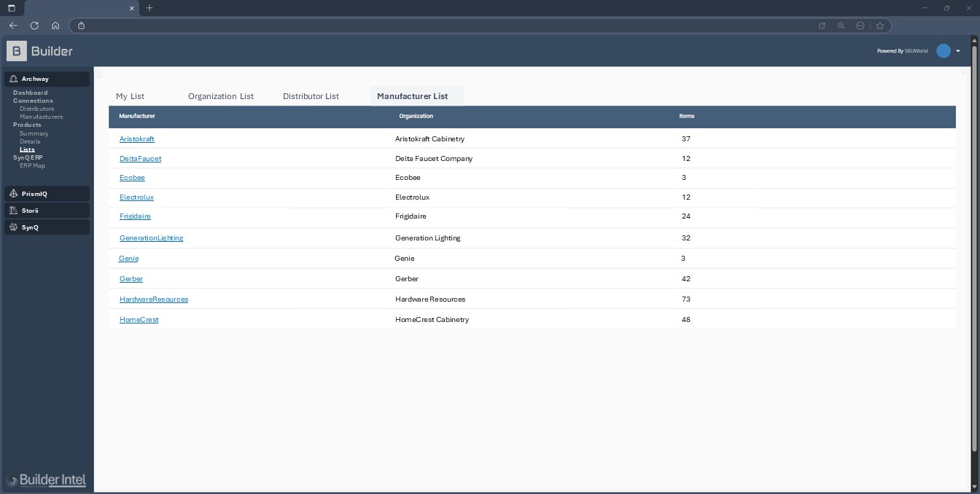Image resolution: width=980 pixels, height=494 pixels.
Task: Click the Builder "B" logo icon
Action: tap(17, 51)
